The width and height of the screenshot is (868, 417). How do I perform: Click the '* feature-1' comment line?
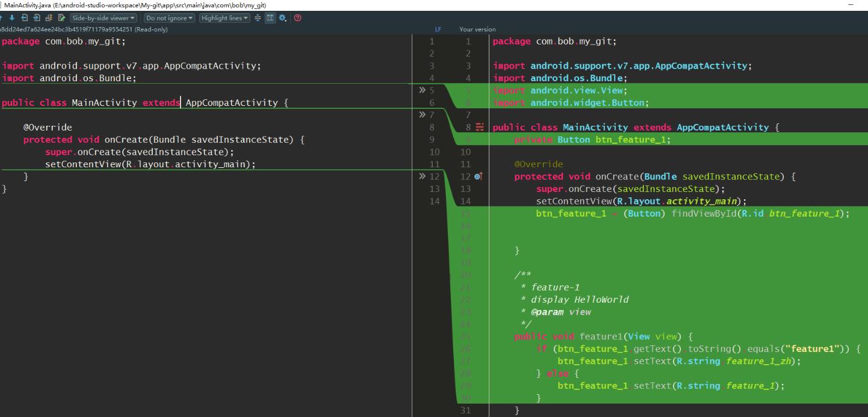(x=550, y=287)
